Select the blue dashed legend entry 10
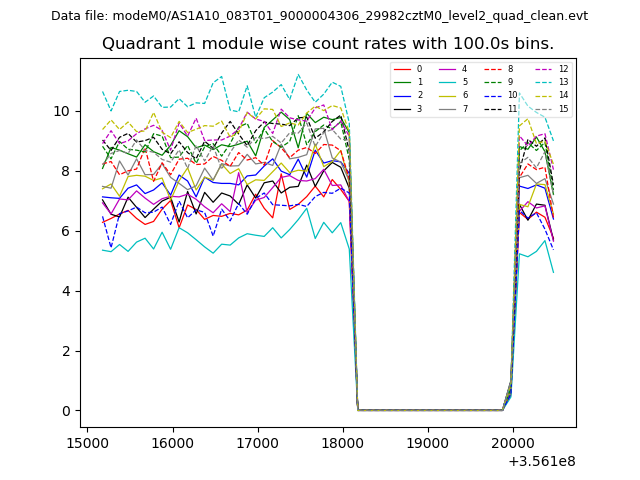This screenshot has height=480, width=640. pyautogui.click(x=498, y=95)
